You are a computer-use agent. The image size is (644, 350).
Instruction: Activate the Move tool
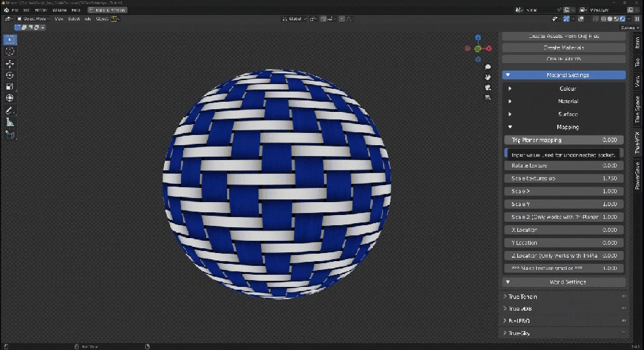click(x=10, y=64)
